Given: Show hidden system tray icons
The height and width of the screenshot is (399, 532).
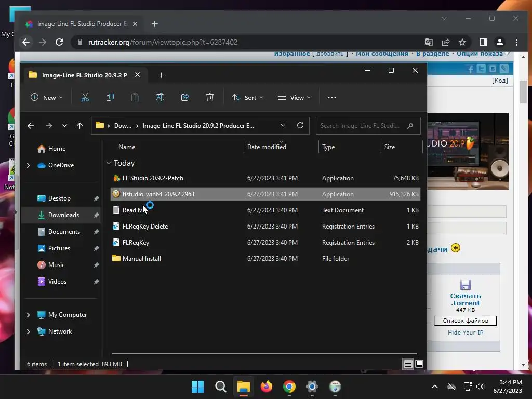Looking at the screenshot, I should pos(435,387).
